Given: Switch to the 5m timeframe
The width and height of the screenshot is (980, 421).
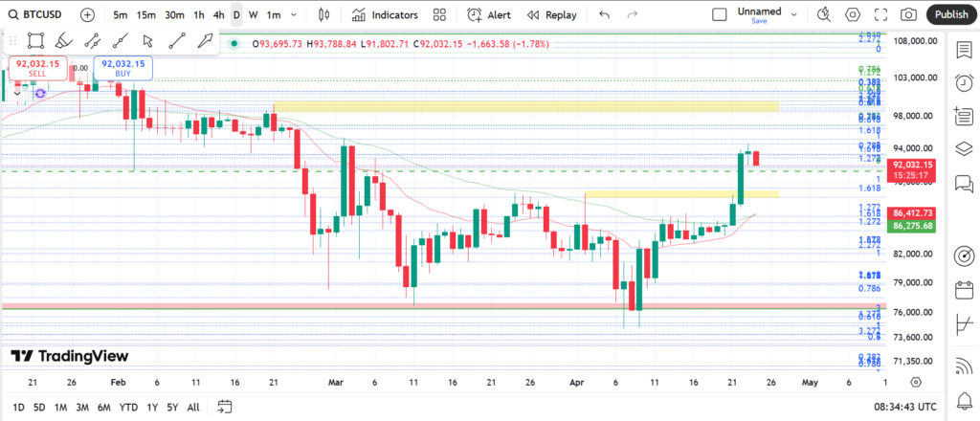Looking at the screenshot, I should pos(121,14).
